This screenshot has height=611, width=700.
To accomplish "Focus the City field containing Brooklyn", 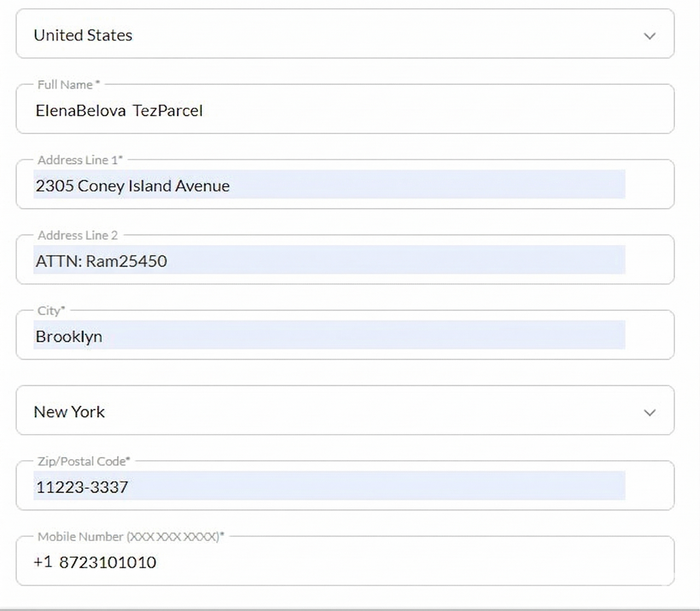I will [345, 335].
